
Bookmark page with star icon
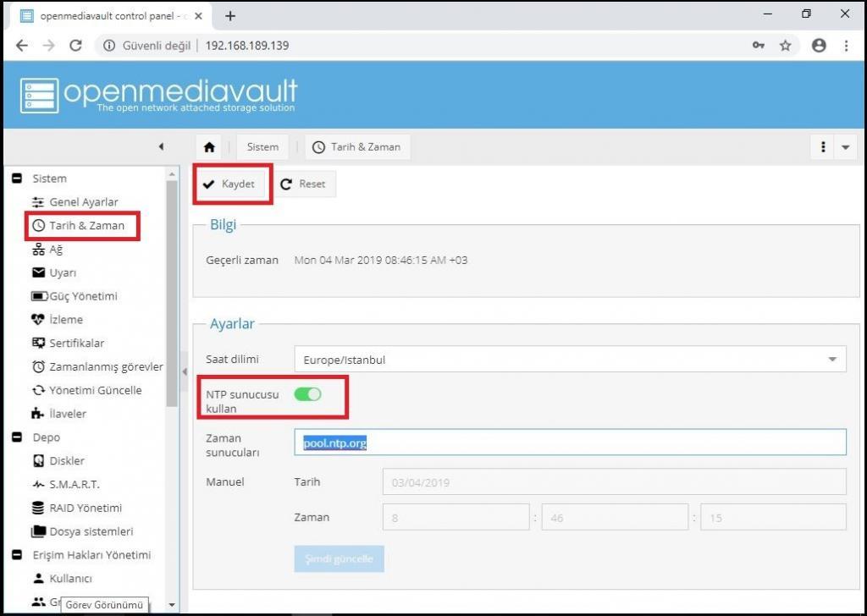(x=785, y=46)
